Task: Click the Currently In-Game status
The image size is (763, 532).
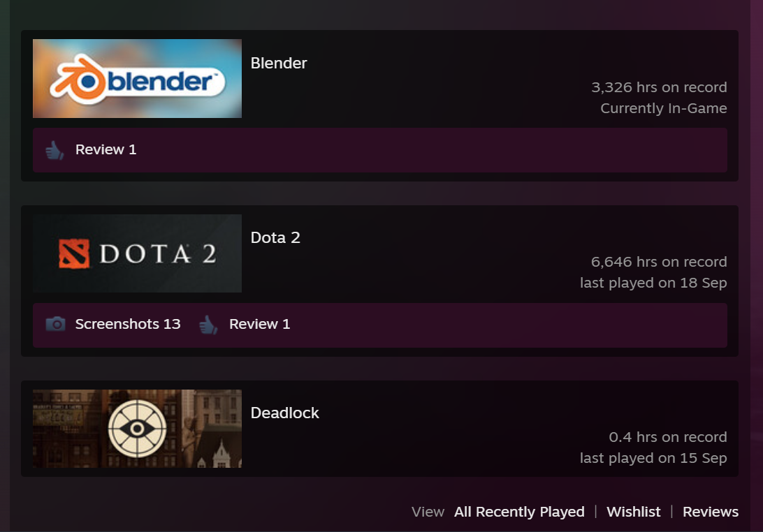Action: (x=664, y=108)
